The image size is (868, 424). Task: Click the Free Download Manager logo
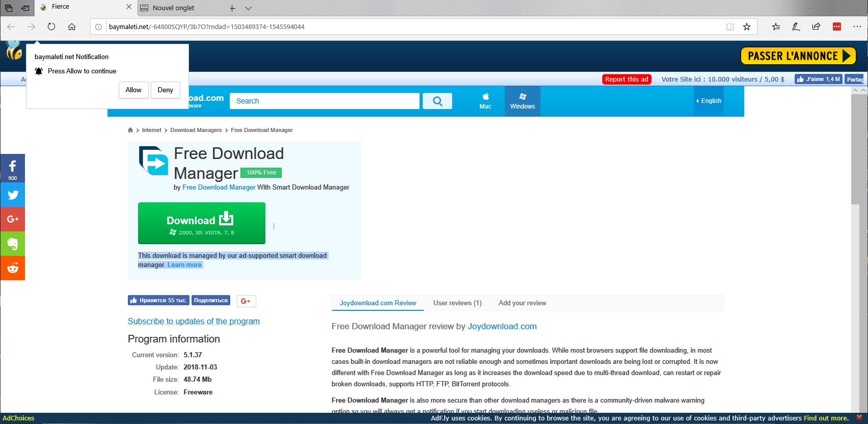click(x=153, y=161)
